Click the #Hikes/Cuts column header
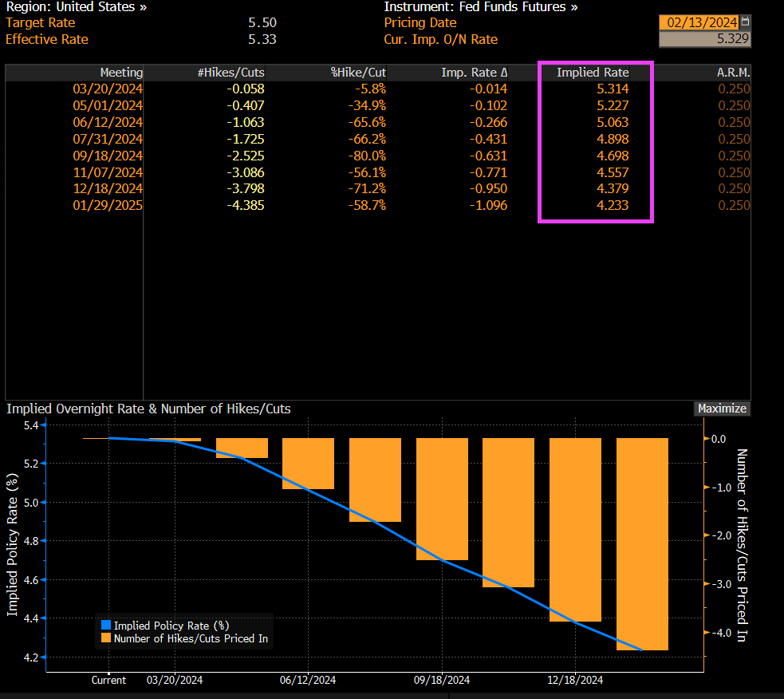This screenshot has width=784, height=699. click(230, 73)
